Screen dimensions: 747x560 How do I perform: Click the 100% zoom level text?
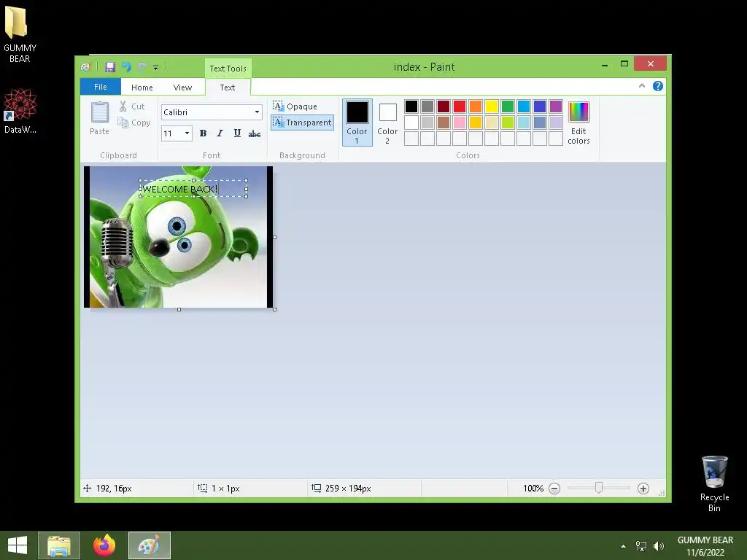pos(533,488)
